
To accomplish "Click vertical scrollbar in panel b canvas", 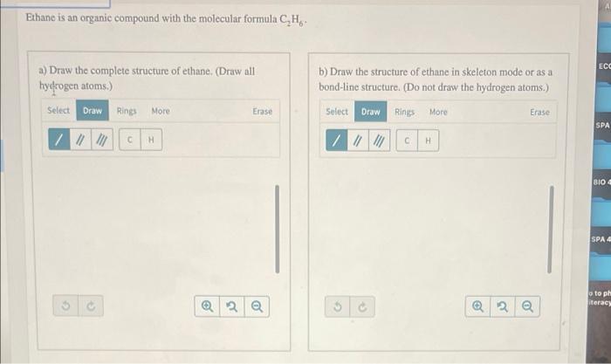I will (x=551, y=230).
